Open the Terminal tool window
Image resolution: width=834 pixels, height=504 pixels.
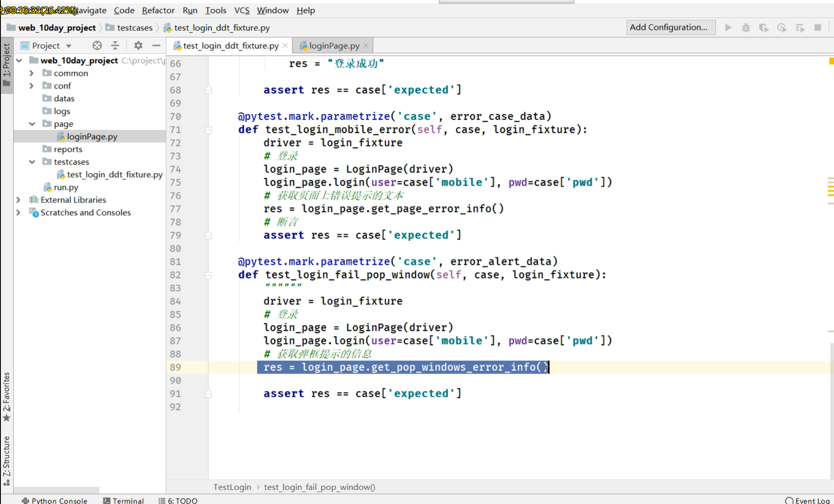coord(124,500)
